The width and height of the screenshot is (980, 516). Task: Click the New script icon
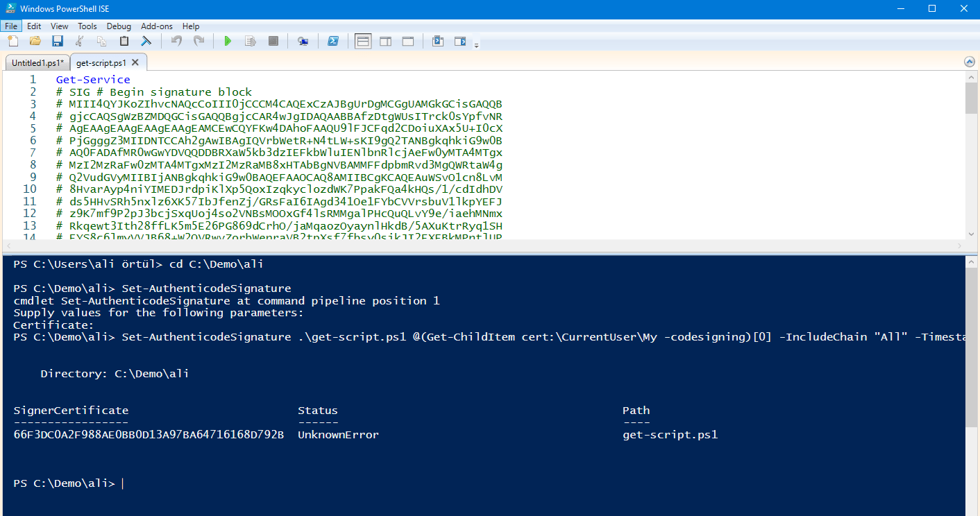(12, 42)
